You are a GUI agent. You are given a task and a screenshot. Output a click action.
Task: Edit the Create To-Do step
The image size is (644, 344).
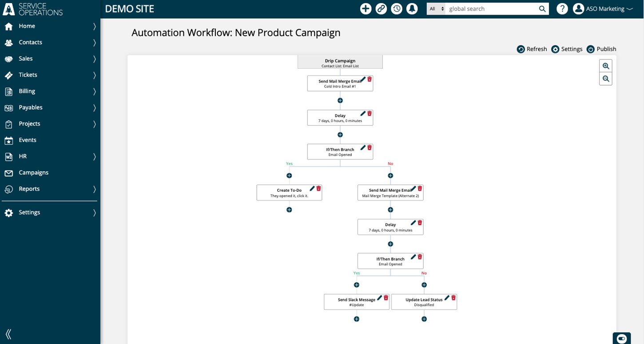tap(312, 188)
